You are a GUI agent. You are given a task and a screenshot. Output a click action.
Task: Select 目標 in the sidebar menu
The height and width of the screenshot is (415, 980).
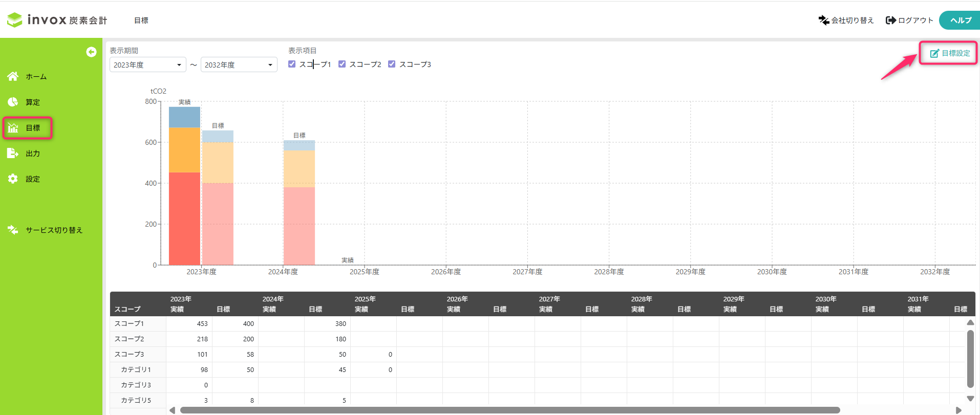33,127
